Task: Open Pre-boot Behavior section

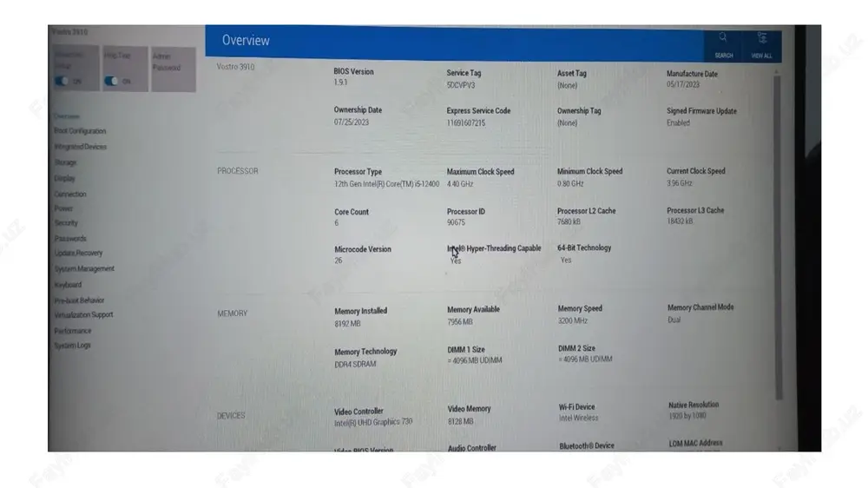Action: tap(79, 300)
